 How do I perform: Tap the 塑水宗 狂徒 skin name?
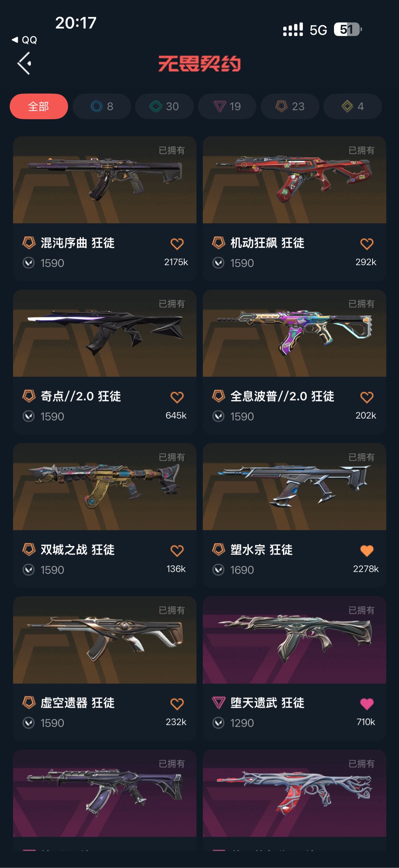[261, 550]
